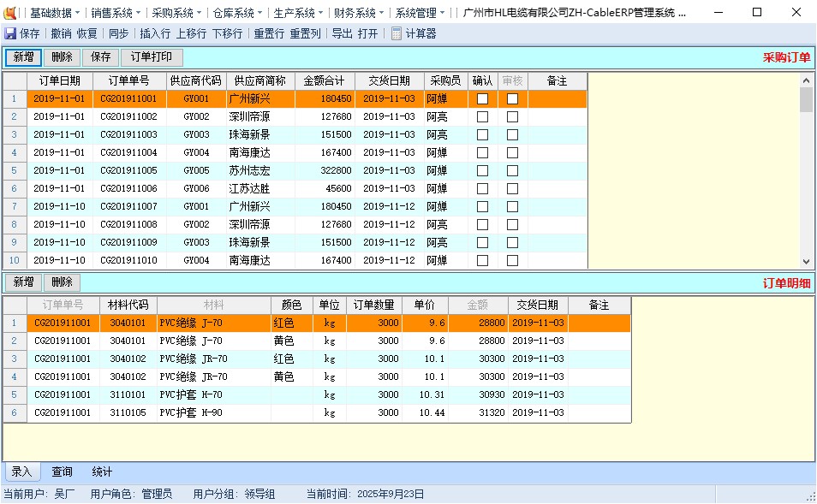The height and width of the screenshot is (504, 817).
Task: Check 确认 box for order CG201911006
Action: click(x=483, y=188)
